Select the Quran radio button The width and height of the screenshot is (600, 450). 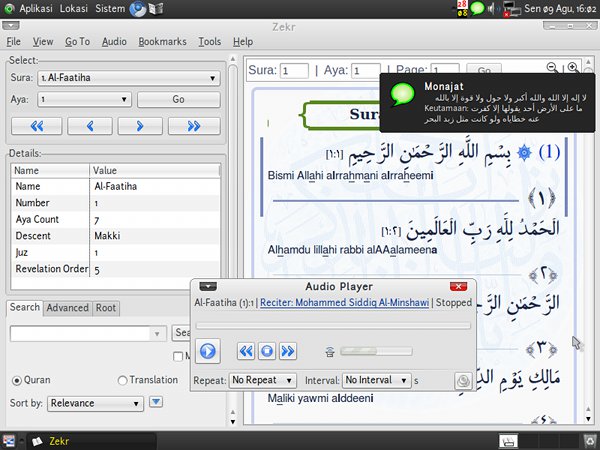pos(17,380)
